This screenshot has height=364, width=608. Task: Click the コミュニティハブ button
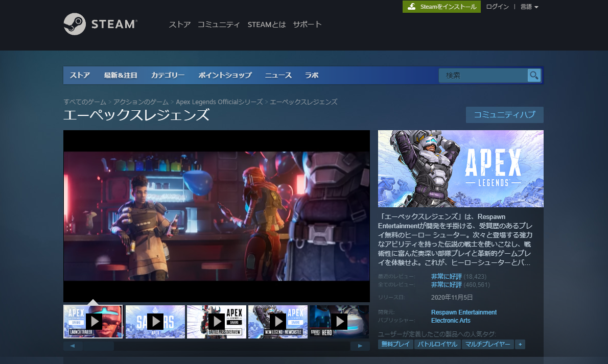pos(504,115)
